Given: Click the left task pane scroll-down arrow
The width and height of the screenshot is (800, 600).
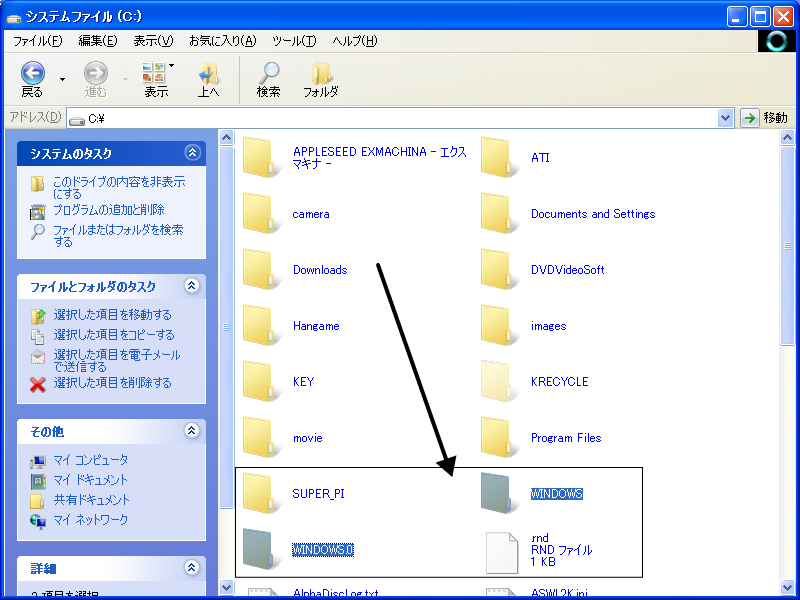Looking at the screenshot, I should (x=226, y=587).
